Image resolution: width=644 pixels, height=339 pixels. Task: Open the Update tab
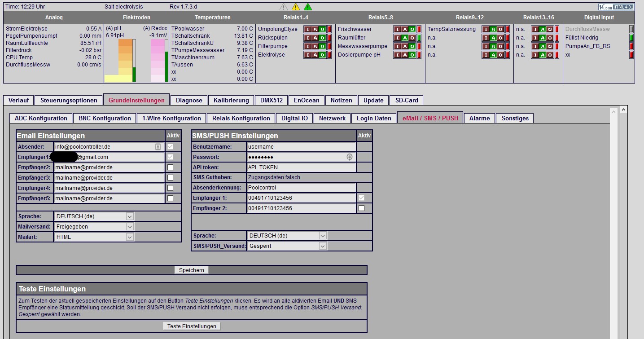tap(373, 100)
